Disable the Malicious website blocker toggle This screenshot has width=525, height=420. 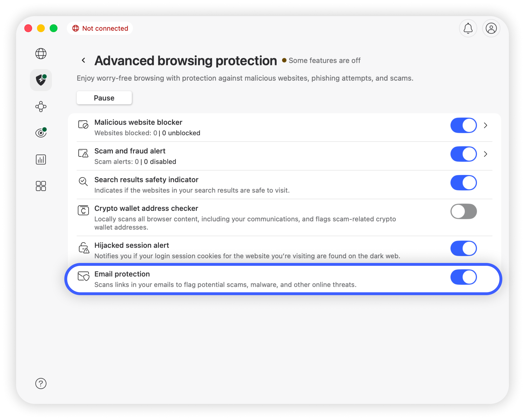point(463,125)
